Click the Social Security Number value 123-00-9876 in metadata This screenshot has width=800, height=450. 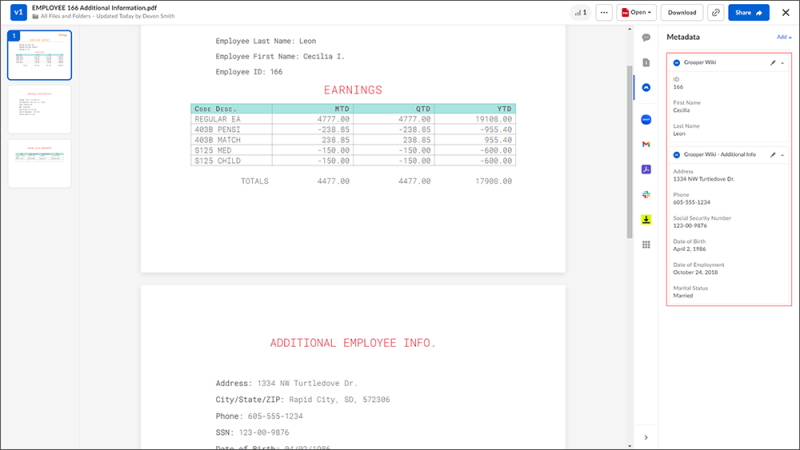(x=690, y=226)
